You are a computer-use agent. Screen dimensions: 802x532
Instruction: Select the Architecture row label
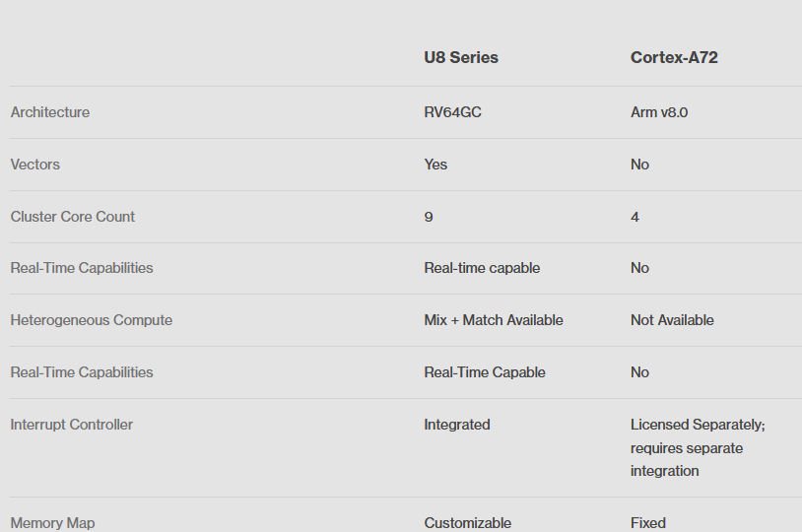[x=50, y=112]
